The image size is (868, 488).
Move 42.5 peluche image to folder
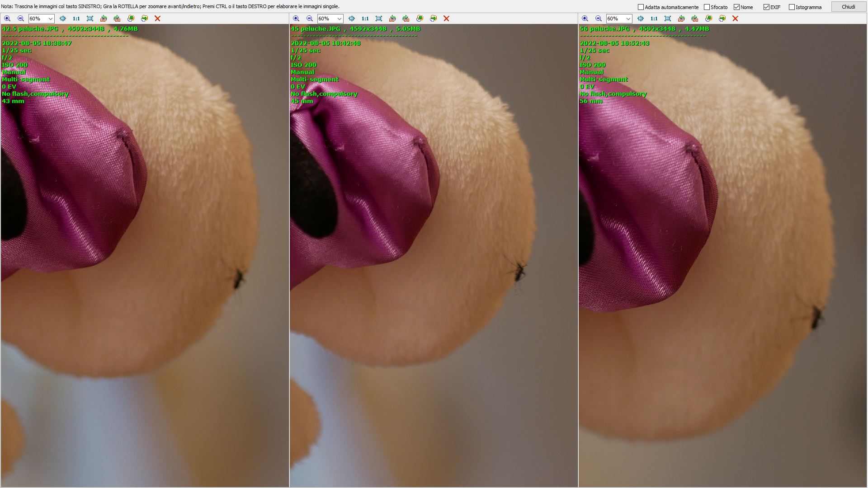pyautogui.click(x=144, y=19)
